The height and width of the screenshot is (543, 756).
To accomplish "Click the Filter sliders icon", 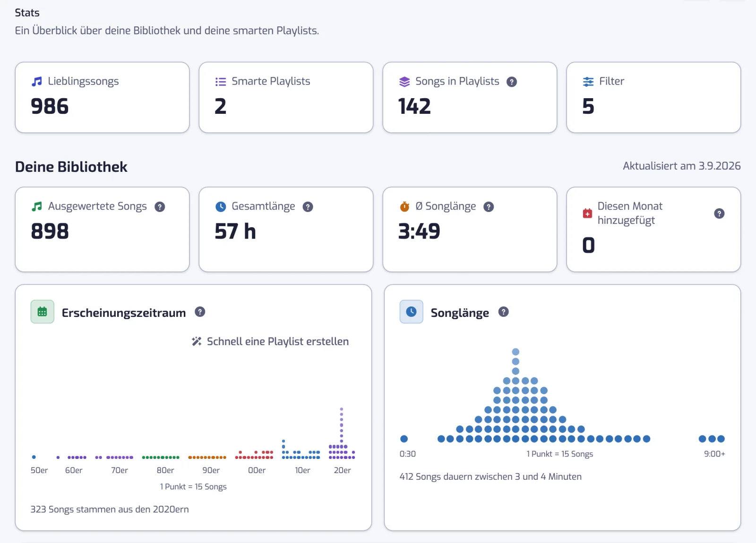I will tap(588, 82).
